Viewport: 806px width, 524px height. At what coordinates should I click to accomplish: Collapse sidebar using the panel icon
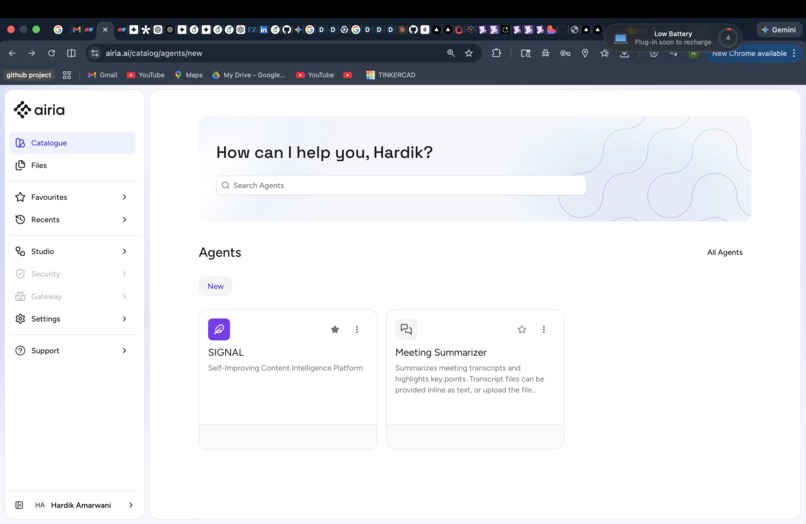(19, 505)
